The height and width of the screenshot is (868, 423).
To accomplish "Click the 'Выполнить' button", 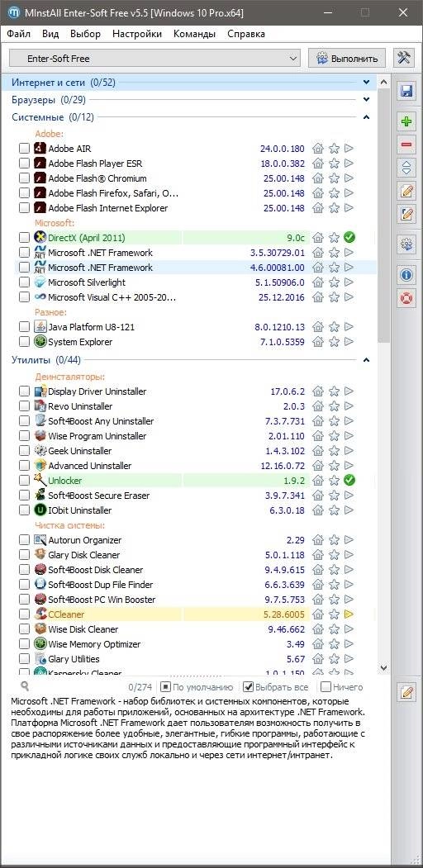I will click(347, 58).
